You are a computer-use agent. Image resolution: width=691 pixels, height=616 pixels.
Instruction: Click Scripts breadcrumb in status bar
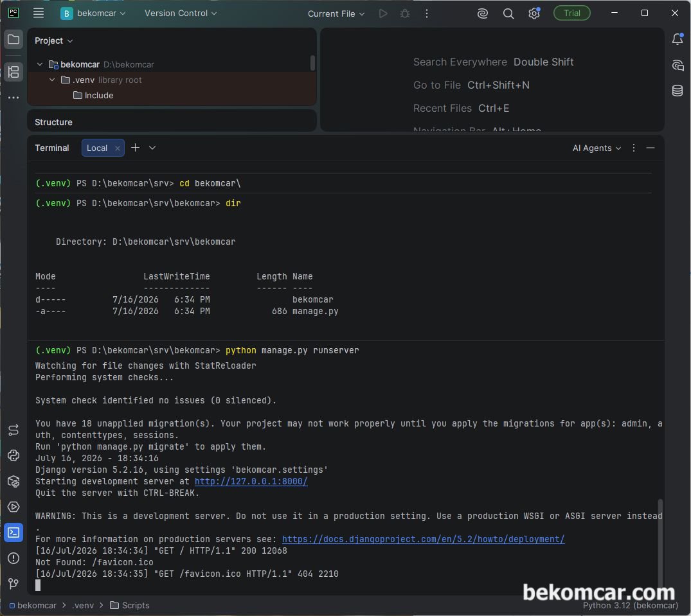130,606
